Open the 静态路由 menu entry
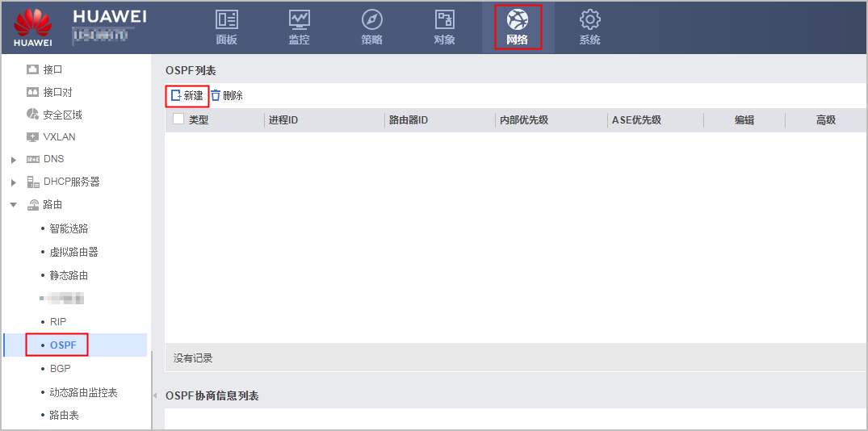 click(x=69, y=275)
